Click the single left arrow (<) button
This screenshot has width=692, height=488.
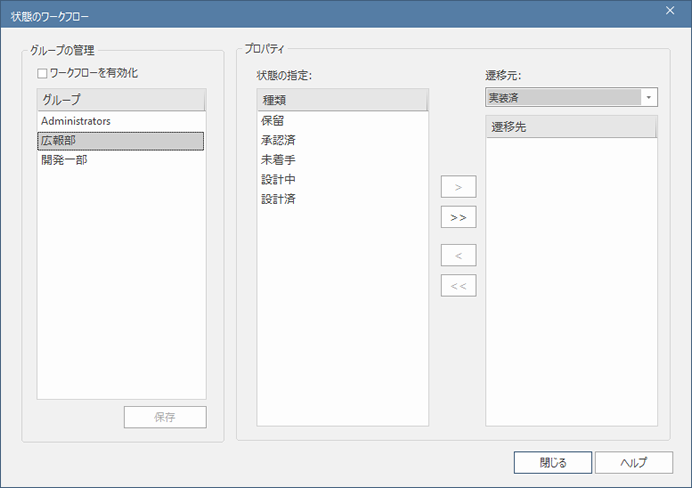coord(458,255)
